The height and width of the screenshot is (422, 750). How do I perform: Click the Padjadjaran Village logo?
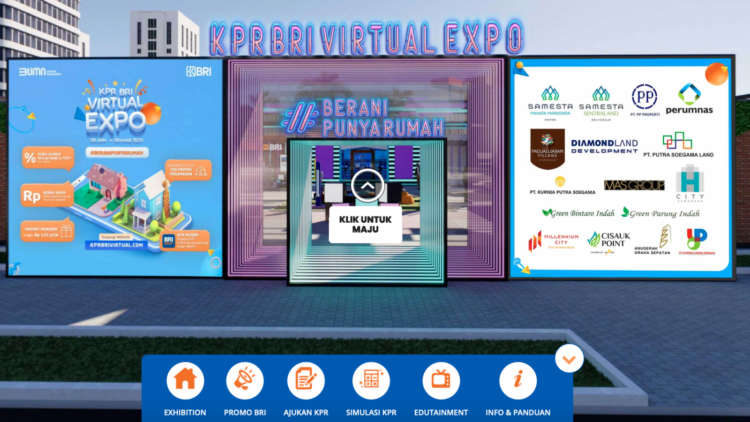(x=547, y=149)
